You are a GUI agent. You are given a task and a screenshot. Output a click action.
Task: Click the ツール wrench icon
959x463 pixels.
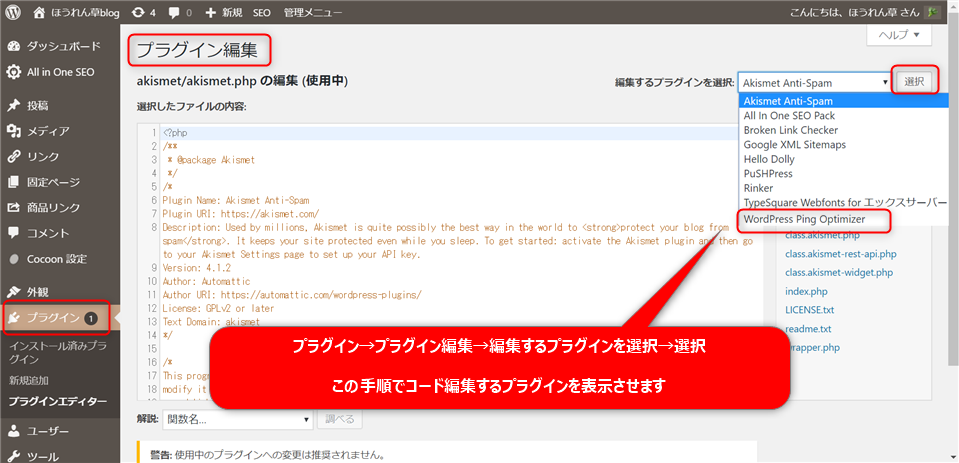click(x=14, y=456)
